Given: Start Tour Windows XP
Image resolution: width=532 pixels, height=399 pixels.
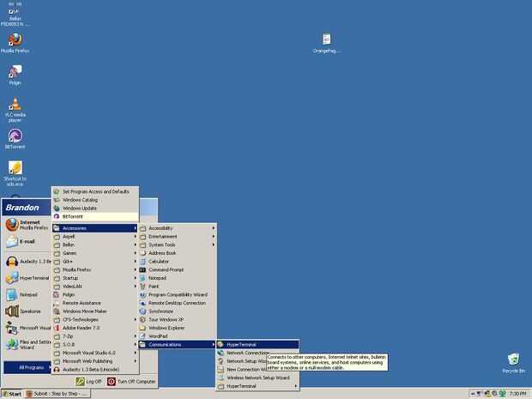Looking at the screenshot, I should [x=178, y=319].
